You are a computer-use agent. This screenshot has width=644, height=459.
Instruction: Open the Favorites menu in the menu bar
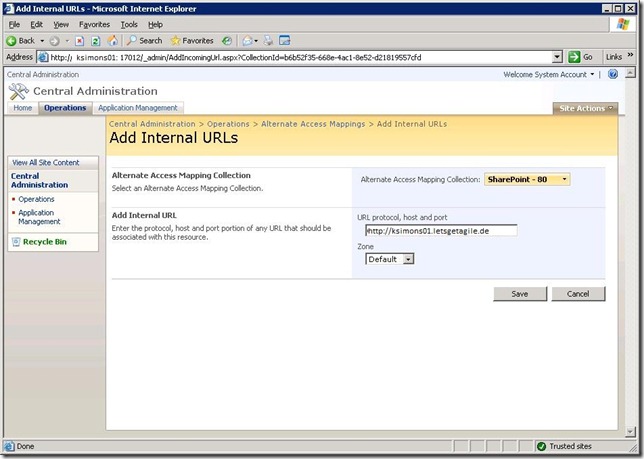[x=94, y=25]
